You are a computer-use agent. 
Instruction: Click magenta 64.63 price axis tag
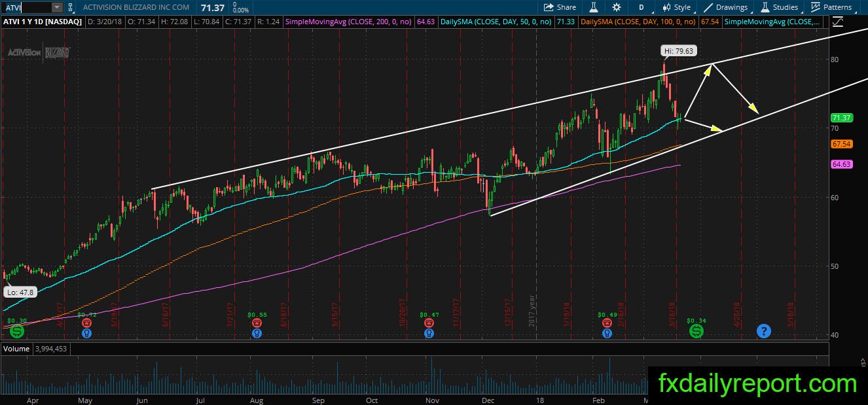[841, 164]
